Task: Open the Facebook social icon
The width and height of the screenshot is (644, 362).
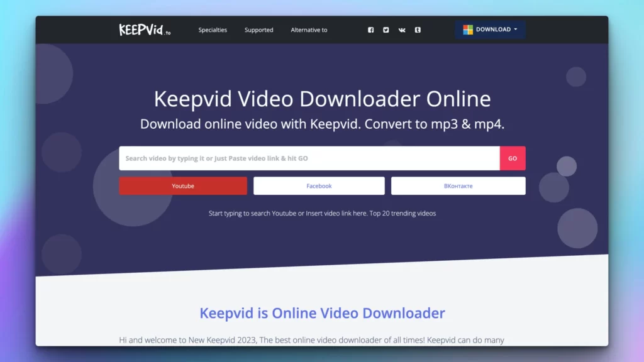Action: 370,30
